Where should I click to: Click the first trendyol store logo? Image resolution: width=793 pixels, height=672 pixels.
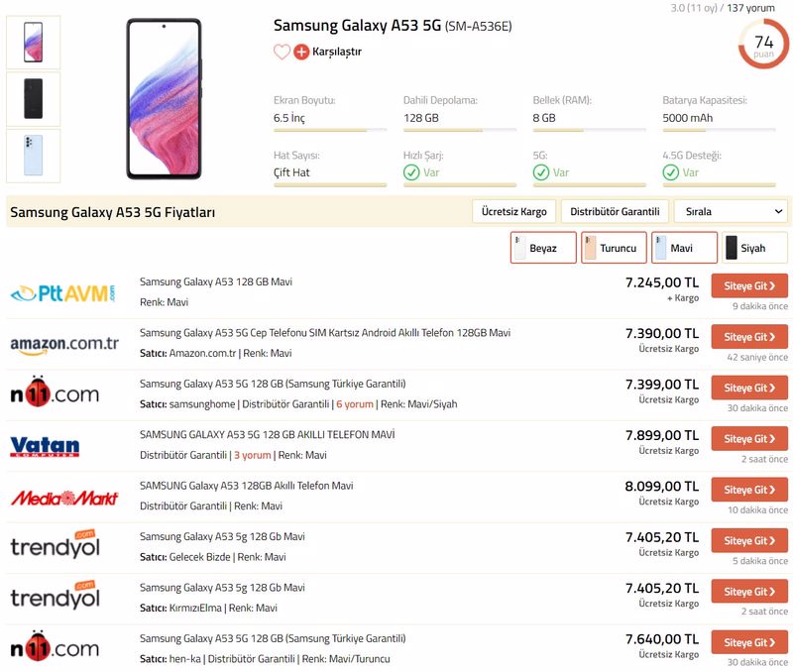click(56, 546)
